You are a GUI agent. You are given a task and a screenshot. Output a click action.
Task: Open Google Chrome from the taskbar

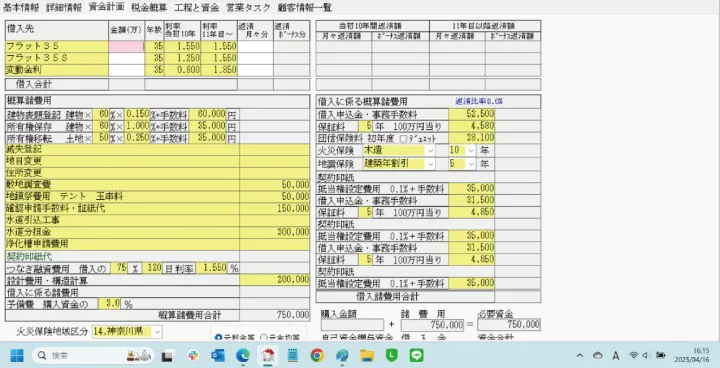point(317,355)
